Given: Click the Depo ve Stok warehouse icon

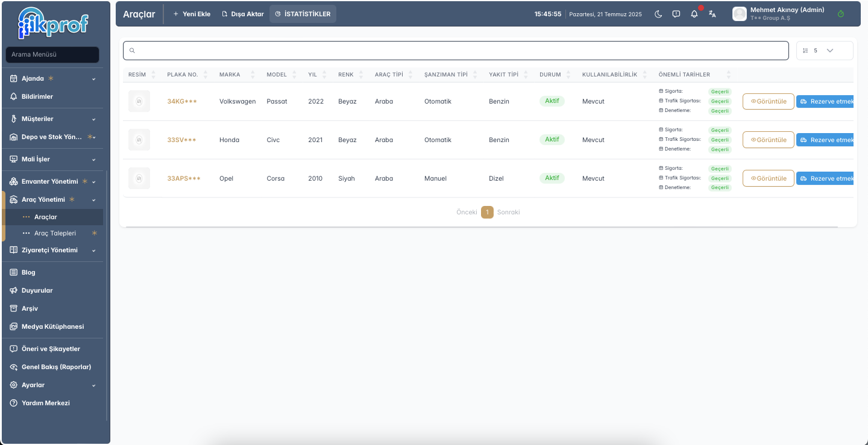Looking at the screenshot, I should (x=14, y=137).
